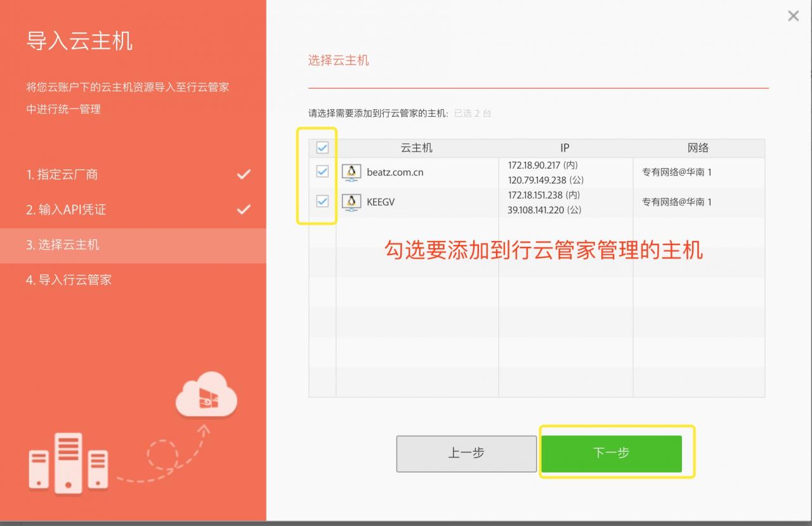Open step 4 导入行云管家

[x=69, y=280]
